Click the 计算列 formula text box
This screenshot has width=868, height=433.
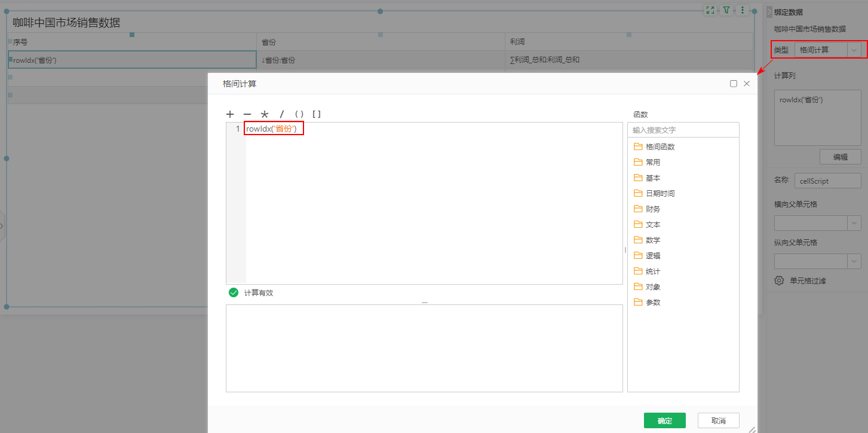pos(817,118)
